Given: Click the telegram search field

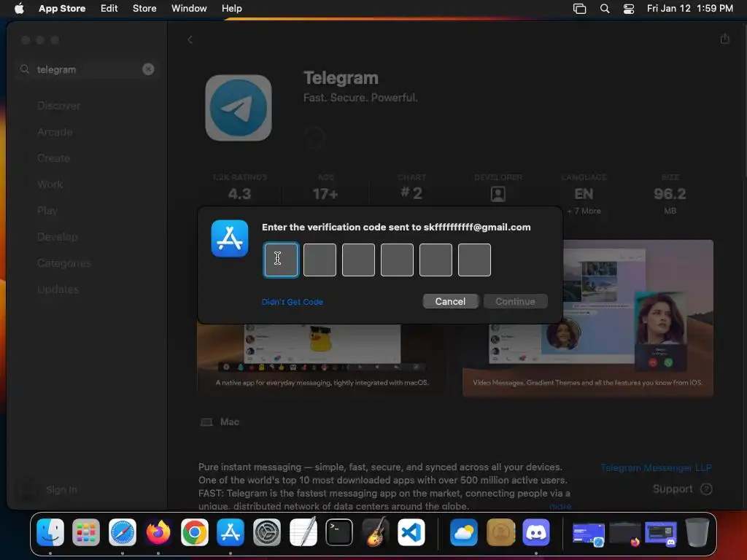Looking at the screenshot, I should (88, 69).
